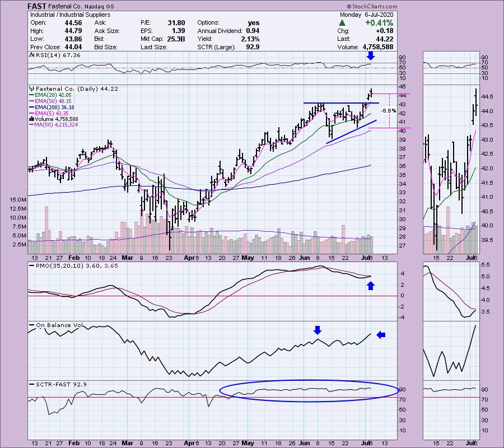504x448 pixels.
Task: Click the Volume value 4,758,588 in the header
Action: [x=378, y=47]
